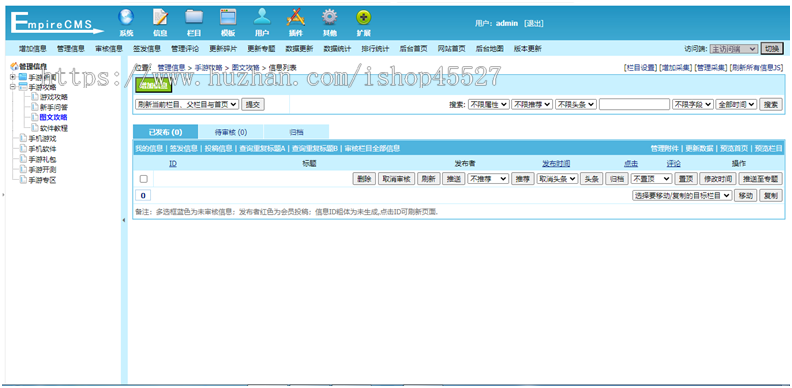Open the 取消头条 dropdown
The height and width of the screenshot is (388, 792).
tap(558, 179)
